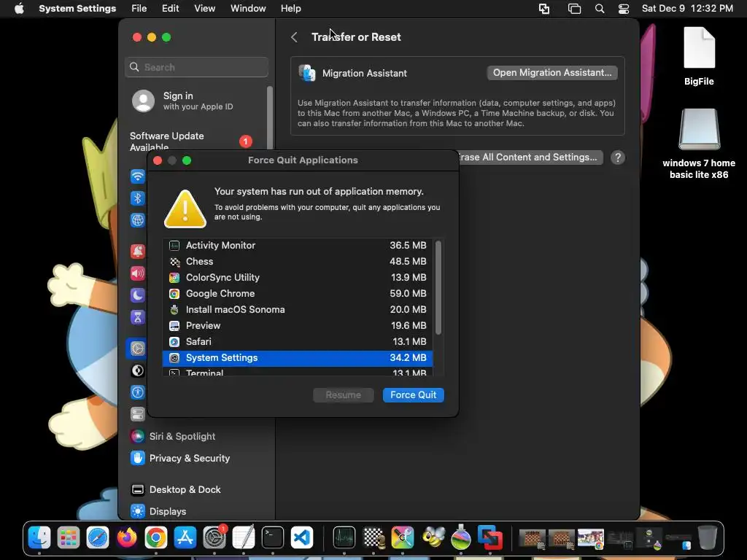Open Trash in the Dock
This screenshot has height=560, width=747.
tap(708, 538)
